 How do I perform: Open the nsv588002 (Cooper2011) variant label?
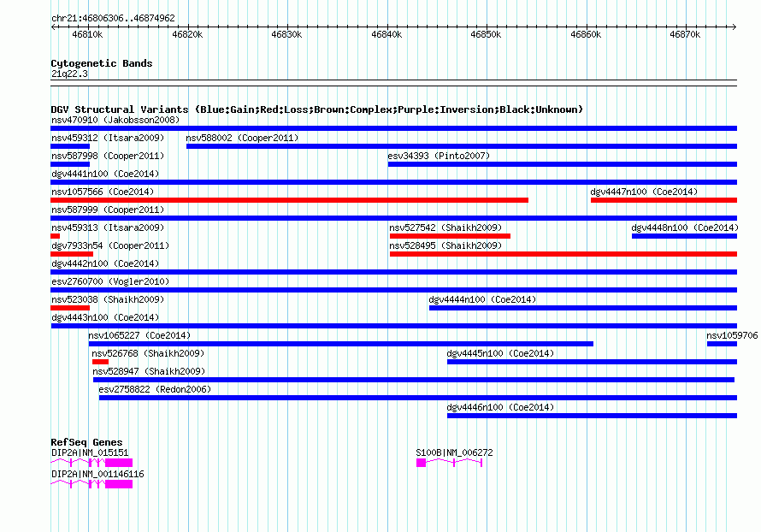[x=242, y=138]
